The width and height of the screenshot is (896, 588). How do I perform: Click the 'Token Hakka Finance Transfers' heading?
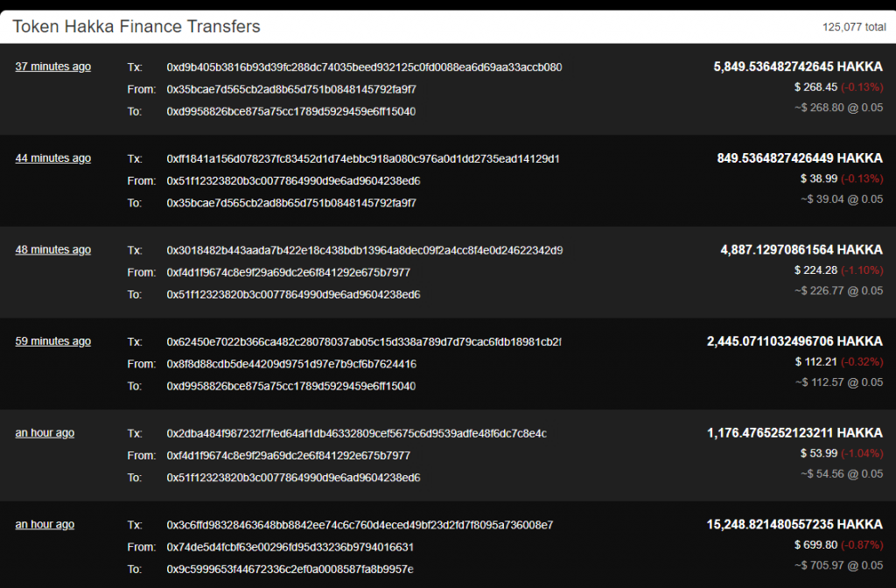click(136, 26)
